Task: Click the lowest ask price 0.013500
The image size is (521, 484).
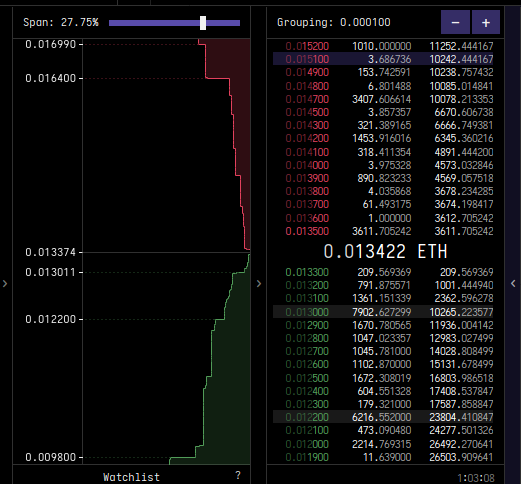Action: (x=307, y=231)
